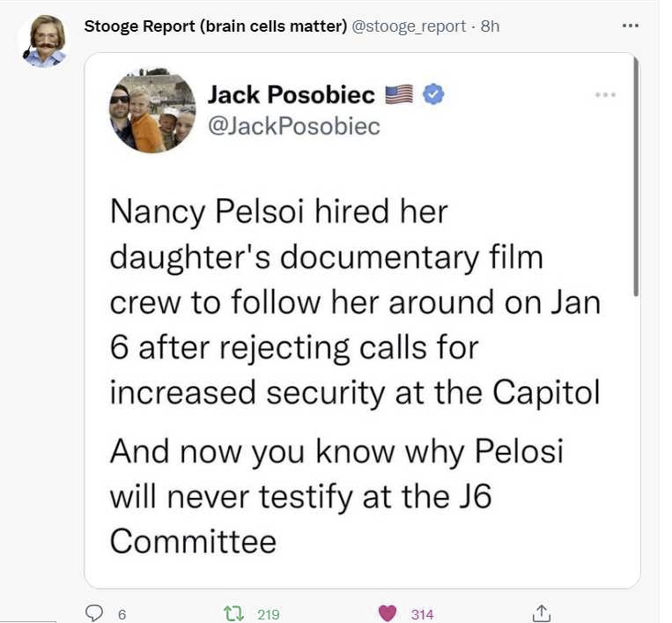
Task: Click the three dots inside Jack Posobiec's tweet
Action: pyautogui.click(x=605, y=94)
